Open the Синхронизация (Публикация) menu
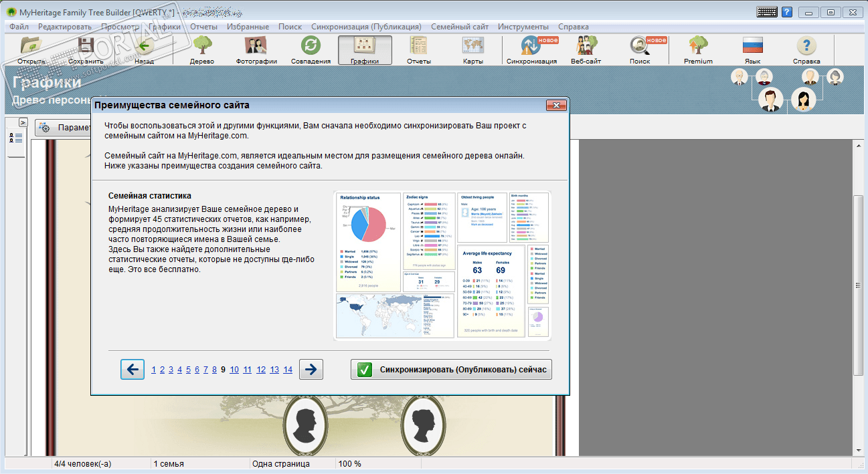 click(366, 27)
